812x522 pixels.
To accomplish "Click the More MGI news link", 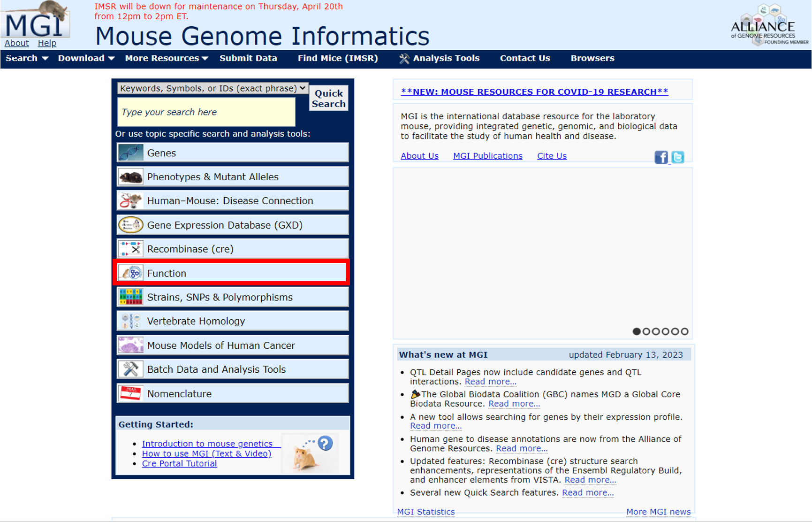I will [658, 512].
